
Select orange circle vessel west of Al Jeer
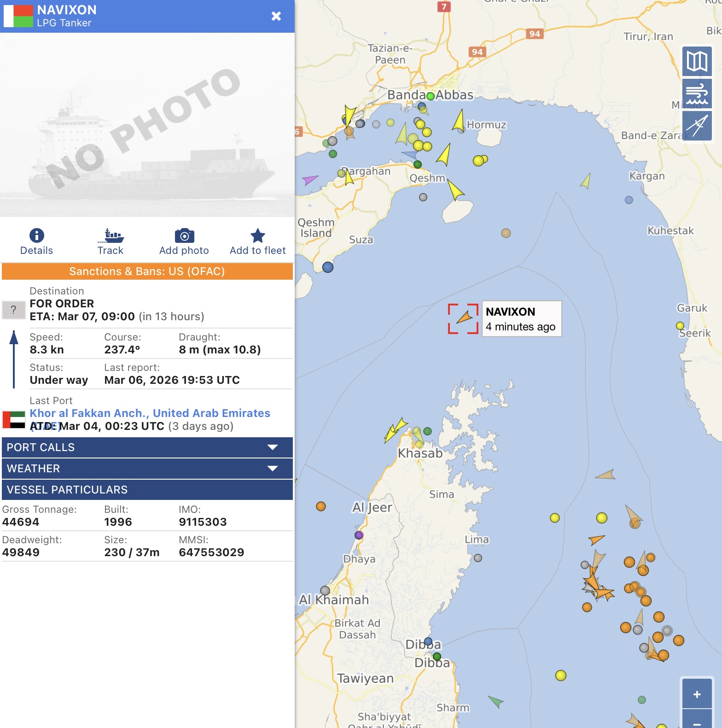[x=321, y=507]
